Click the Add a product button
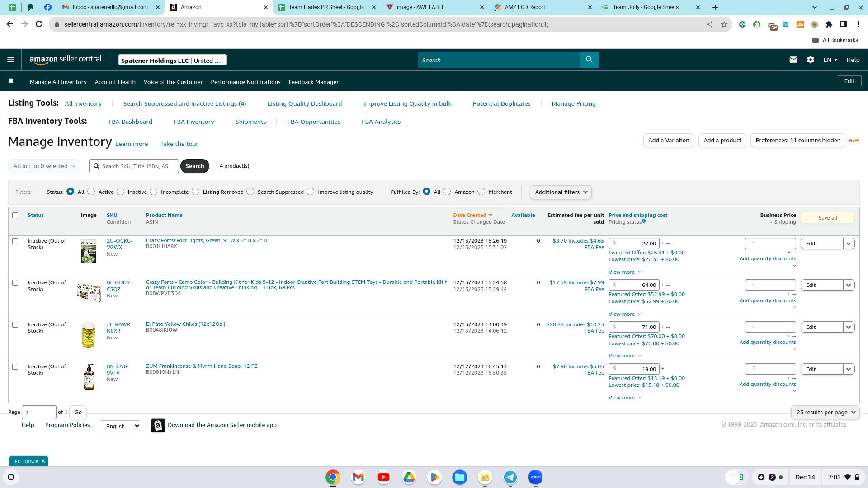 coord(722,141)
